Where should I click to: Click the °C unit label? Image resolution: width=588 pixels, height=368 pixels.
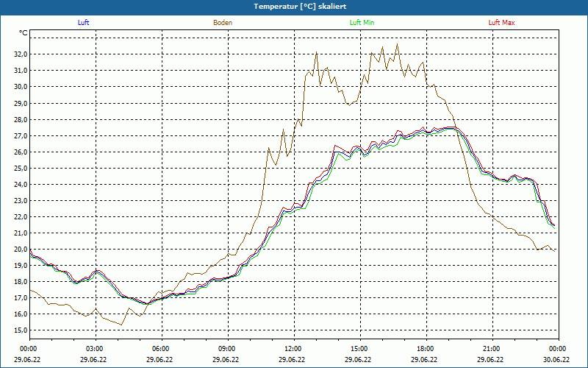point(24,33)
